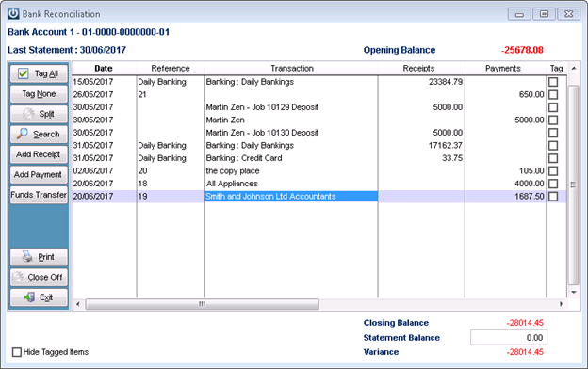This screenshot has height=369, width=588.
Task: Click the horizontal scrollbar thumb
Action: pos(202,304)
